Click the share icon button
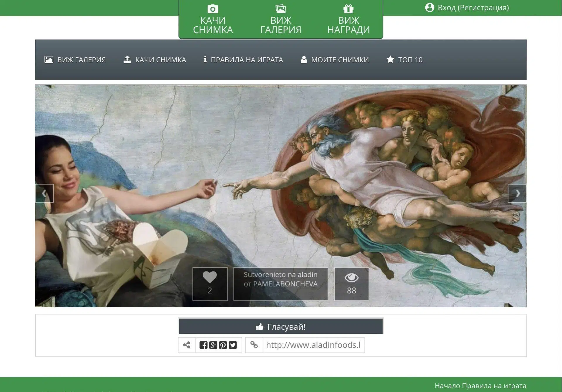This screenshot has width=562, height=392. (187, 345)
